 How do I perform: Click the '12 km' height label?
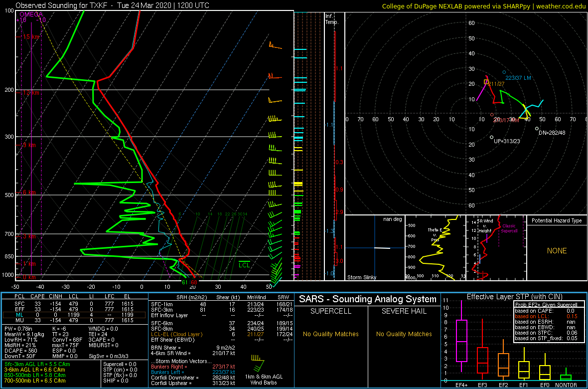[31, 92]
